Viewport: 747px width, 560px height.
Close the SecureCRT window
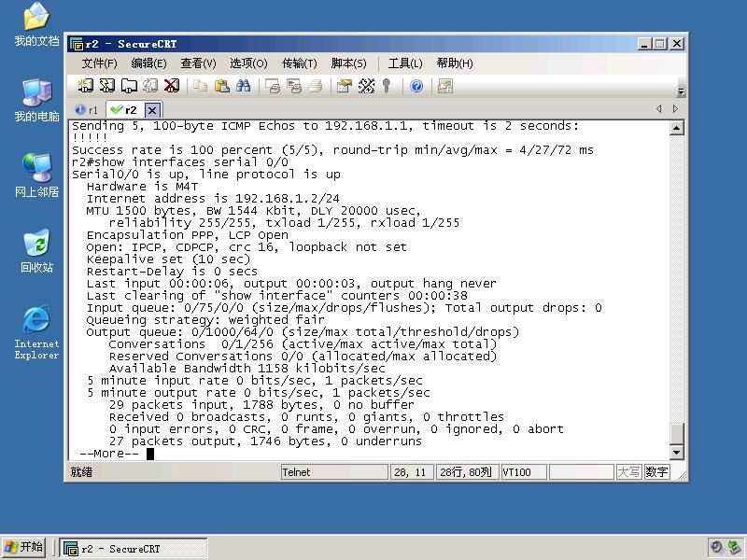point(677,44)
